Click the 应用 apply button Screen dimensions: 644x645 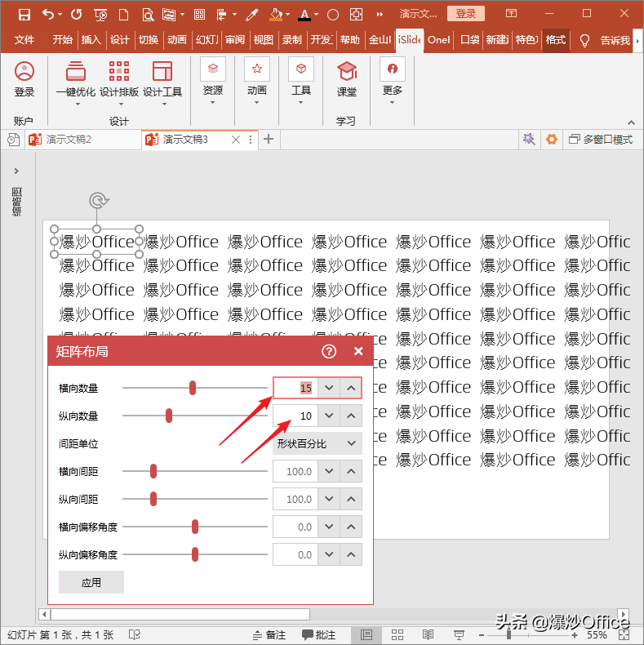pos(91,582)
